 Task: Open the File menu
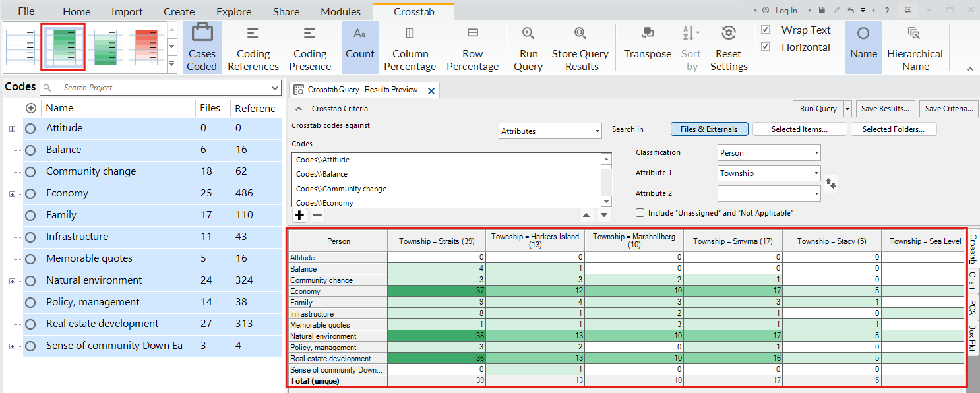click(26, 11)
